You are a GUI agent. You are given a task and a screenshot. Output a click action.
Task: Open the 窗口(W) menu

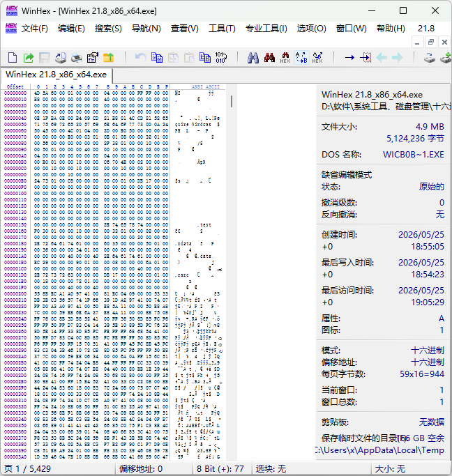(352, 29)
